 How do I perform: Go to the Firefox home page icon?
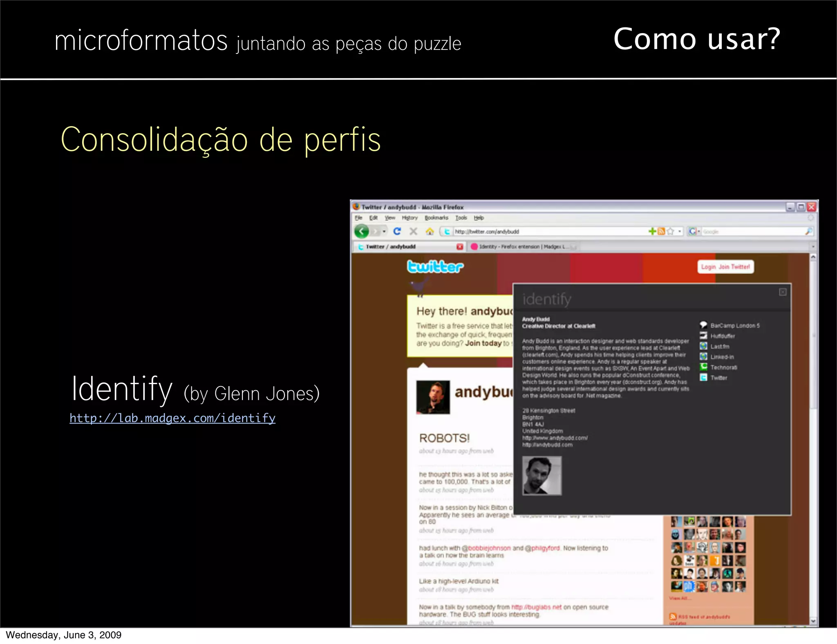pos(430,231)
